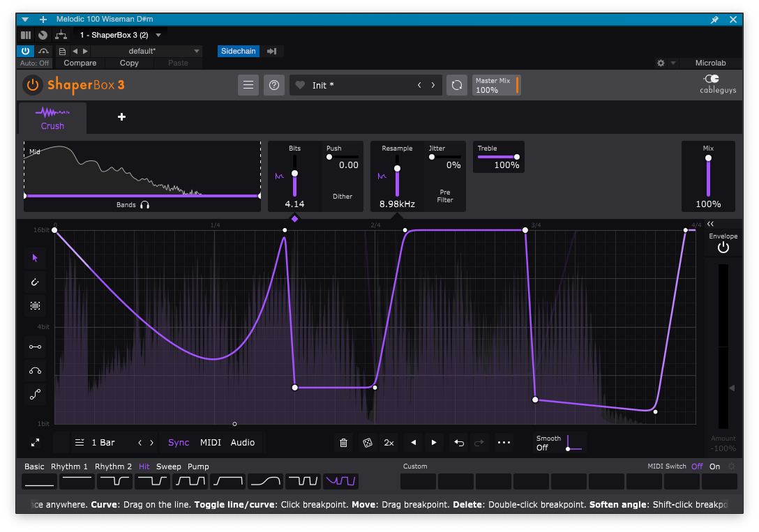Set MIDI Switch to Off
Viewport: 759px width, 532px height.
[x=697, y=466]
